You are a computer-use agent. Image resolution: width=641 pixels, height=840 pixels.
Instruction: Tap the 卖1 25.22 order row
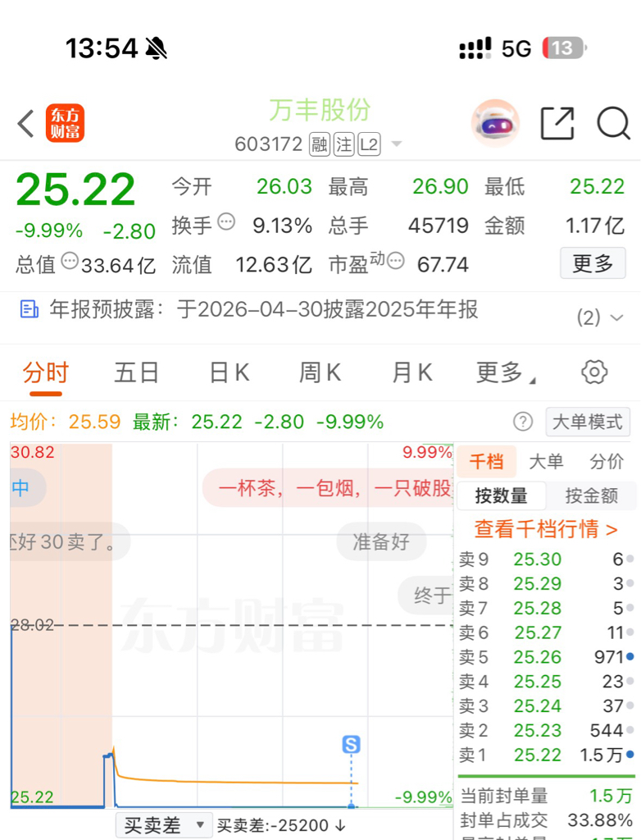pos(546,755)
